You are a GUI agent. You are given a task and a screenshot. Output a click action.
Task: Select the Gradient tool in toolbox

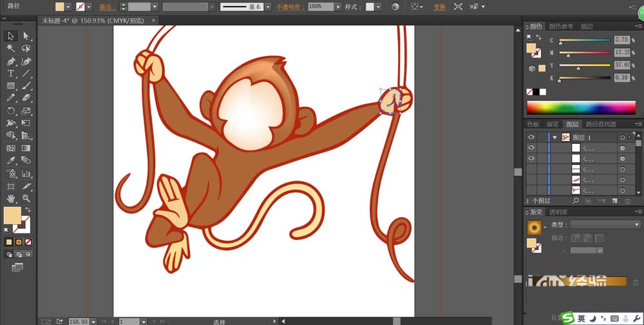(26, 148)
